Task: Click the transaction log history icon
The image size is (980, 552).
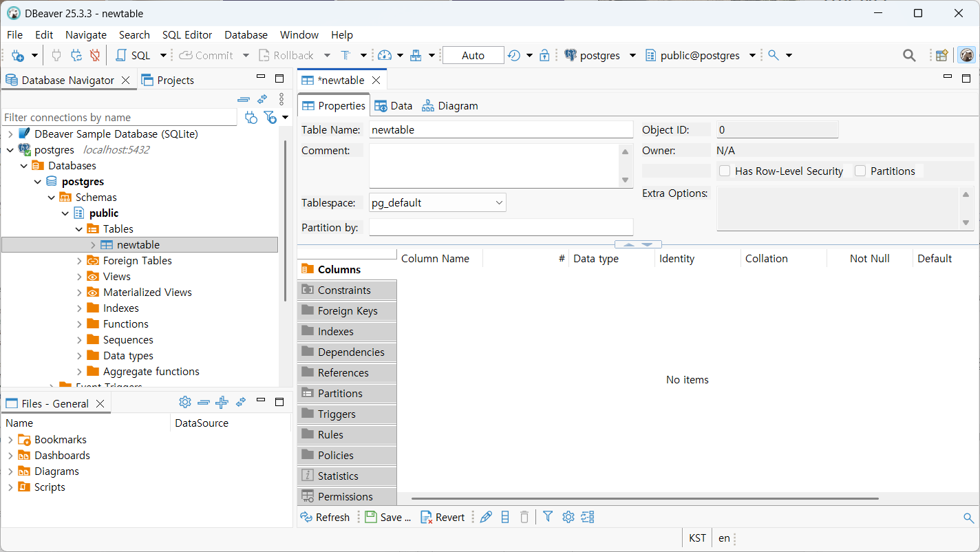Action: (x=514, y=56)
